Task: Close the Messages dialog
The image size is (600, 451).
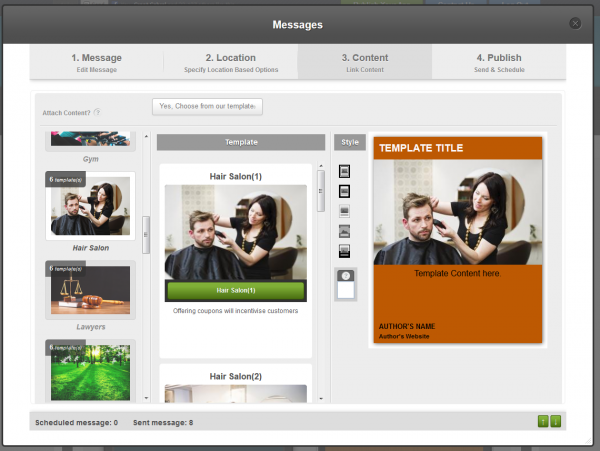Action: [575, 23]
